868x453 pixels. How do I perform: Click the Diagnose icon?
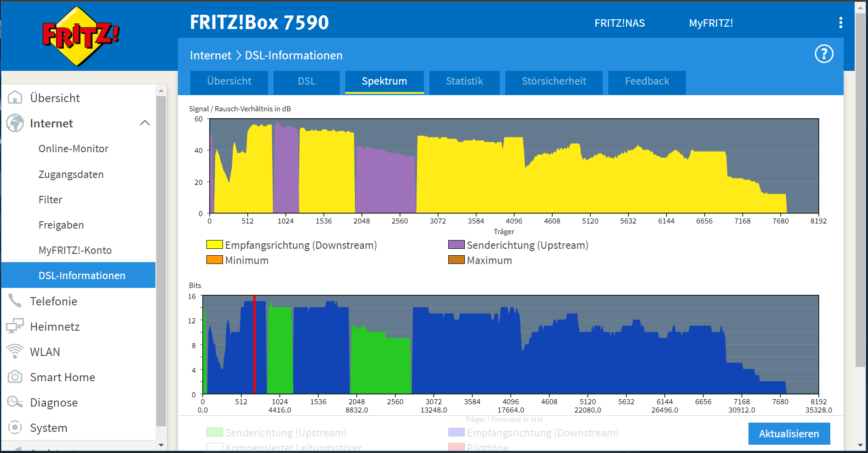pos(15,402)
